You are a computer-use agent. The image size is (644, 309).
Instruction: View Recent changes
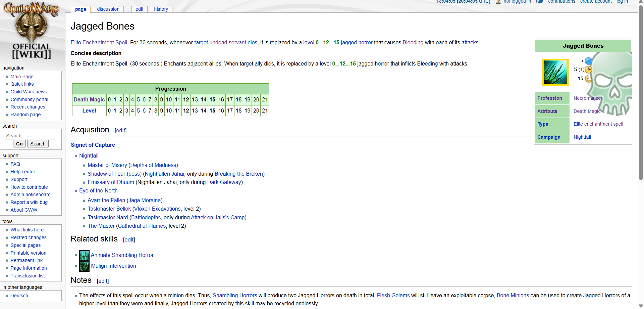[x=28, y=107]
